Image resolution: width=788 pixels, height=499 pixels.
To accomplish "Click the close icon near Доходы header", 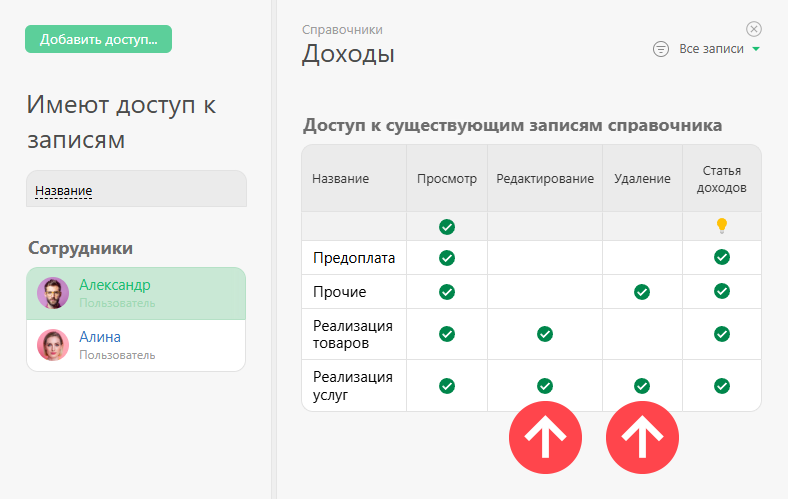I will pyautogui.click(x=754, y=29).
